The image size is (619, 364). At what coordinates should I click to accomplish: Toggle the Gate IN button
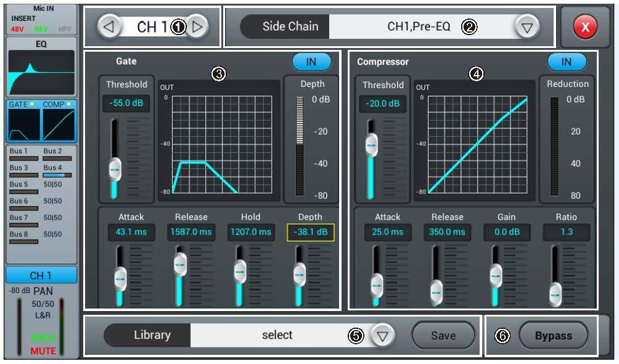tap(311, 62)
